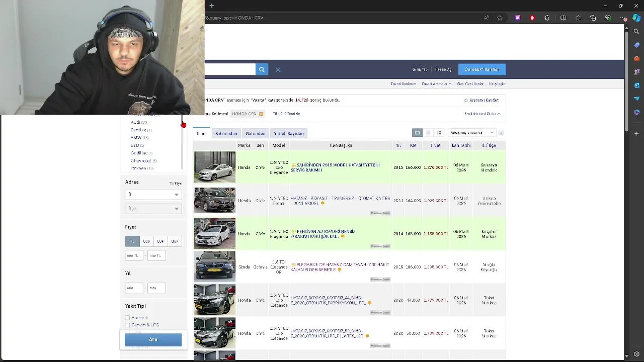Switch to grid view icon
Screen dimensions: 644x362
pyautogui.click(x=439, y=133)
